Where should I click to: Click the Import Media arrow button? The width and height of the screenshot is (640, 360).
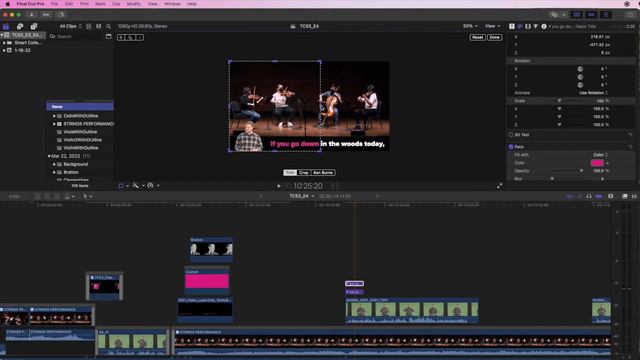click(x=31, y=15)
